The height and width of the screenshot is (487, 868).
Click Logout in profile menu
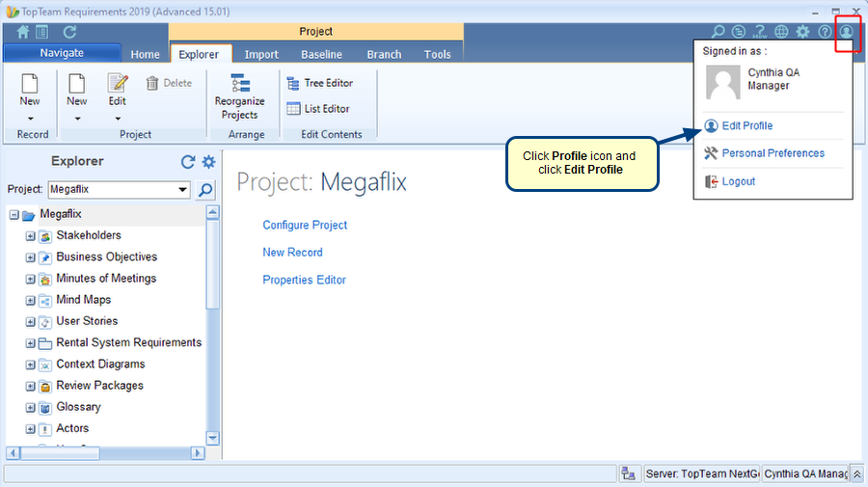click(x=730, y=181)
